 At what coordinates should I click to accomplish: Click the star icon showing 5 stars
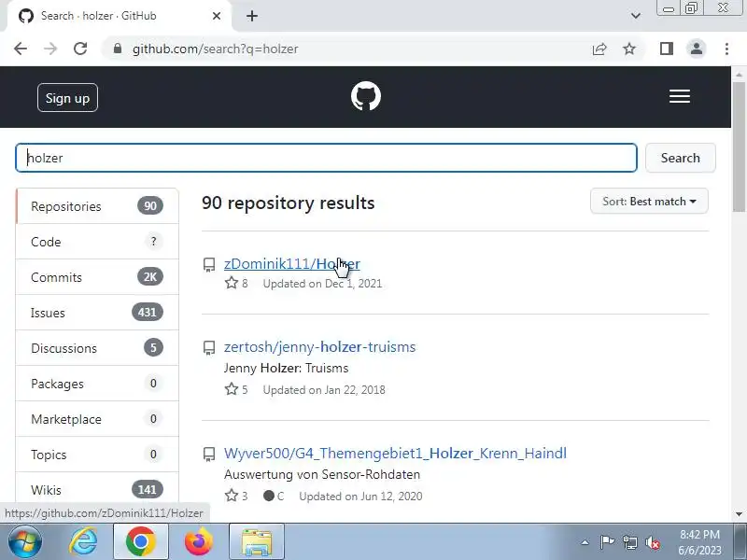click(x=232, y=389)
